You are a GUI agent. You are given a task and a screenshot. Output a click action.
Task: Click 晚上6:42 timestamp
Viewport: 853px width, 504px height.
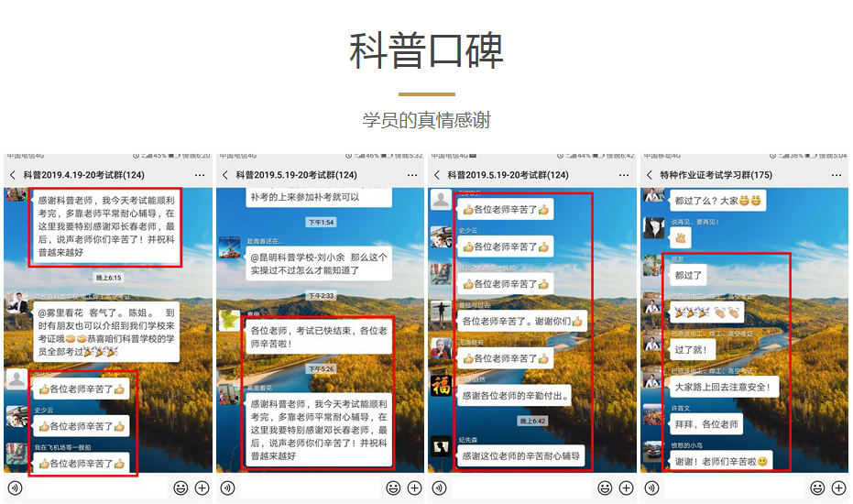(x=532, y=422)
